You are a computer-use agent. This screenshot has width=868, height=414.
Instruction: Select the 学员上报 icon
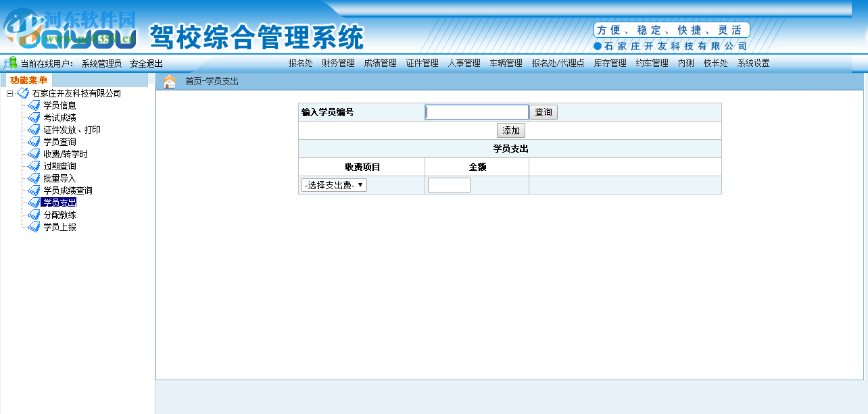[34, 227]
